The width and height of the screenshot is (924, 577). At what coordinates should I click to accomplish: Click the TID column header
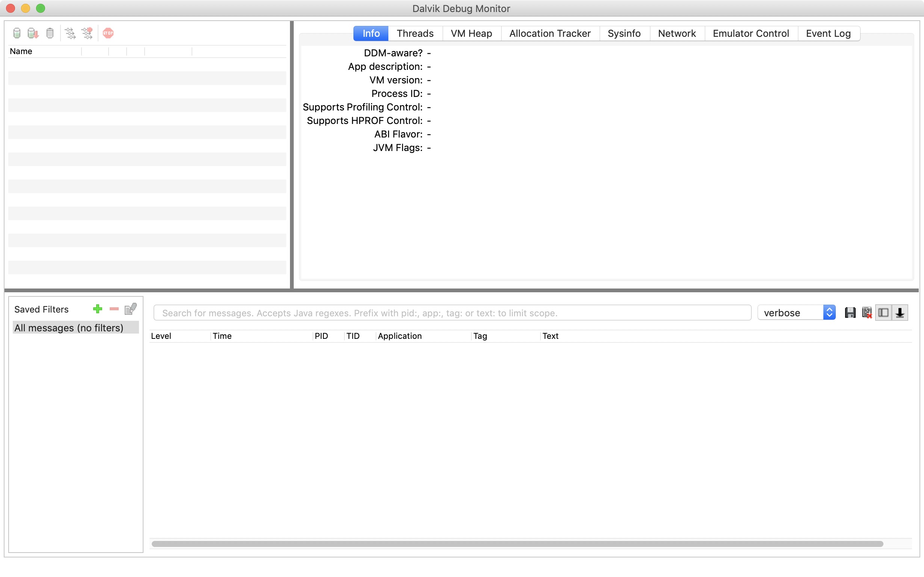[x=360, y=336]
